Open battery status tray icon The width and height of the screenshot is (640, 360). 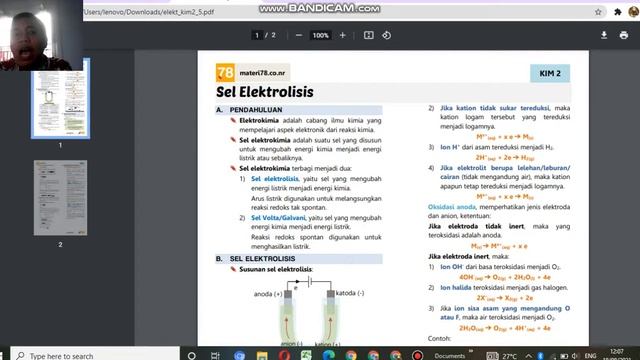[x=564, y=356]
